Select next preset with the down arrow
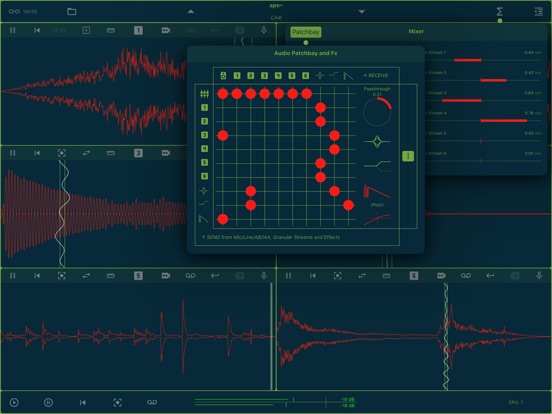The width and height of the screenshot is (552, 414). pyautogui.click(x=362, y=12)
